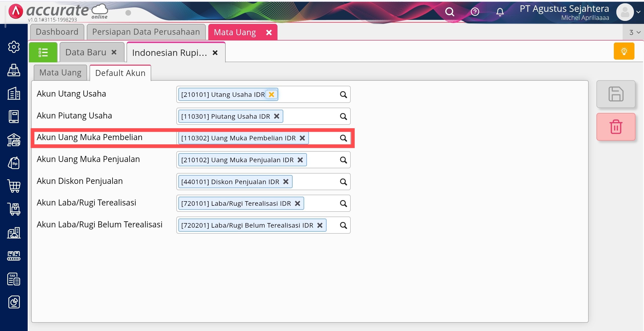Open the settings gear in sidebar

point(14,47)
